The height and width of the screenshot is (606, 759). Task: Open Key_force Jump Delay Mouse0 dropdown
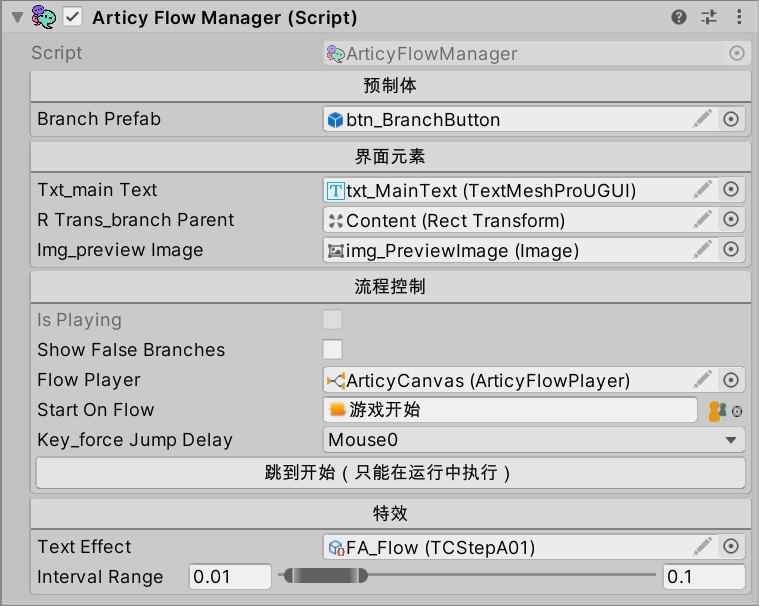(x=533, y=440)
